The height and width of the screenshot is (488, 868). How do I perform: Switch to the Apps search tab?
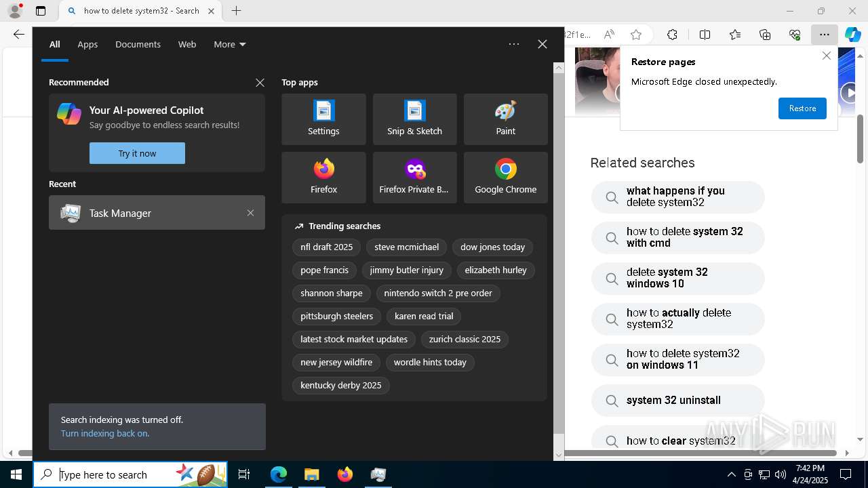87,44
